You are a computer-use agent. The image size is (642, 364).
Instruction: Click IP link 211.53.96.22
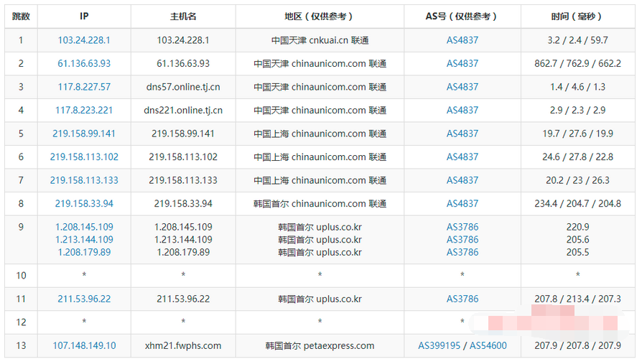[x=84, y=299]
